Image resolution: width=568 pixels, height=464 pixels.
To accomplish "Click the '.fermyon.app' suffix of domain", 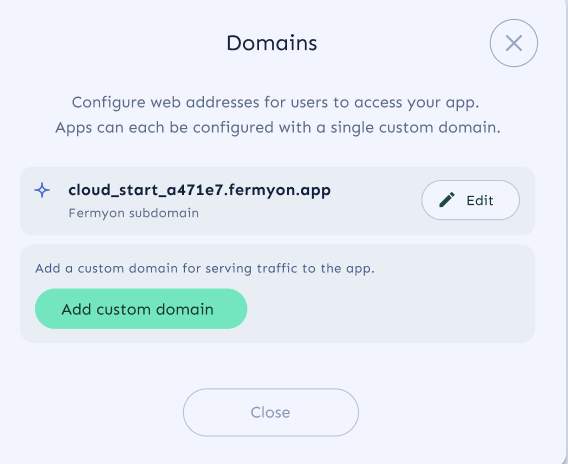I will click(276, 190).
